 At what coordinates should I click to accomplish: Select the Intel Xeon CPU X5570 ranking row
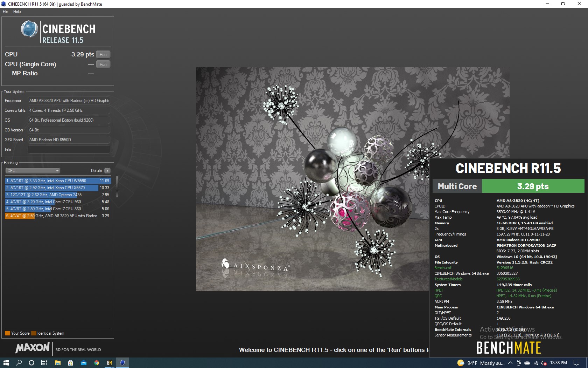point(58,188)
